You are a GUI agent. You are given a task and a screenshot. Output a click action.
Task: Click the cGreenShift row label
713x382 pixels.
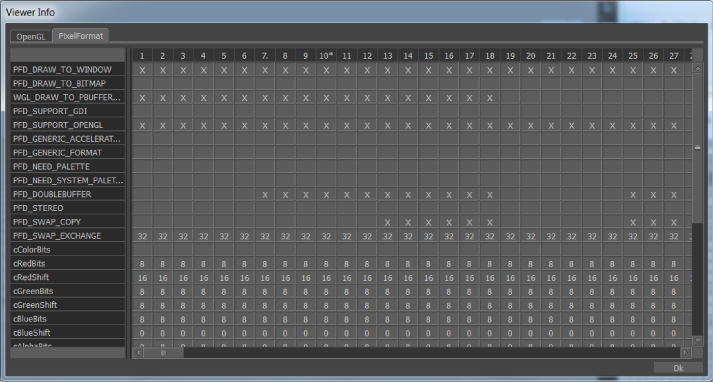pos(68,305)
